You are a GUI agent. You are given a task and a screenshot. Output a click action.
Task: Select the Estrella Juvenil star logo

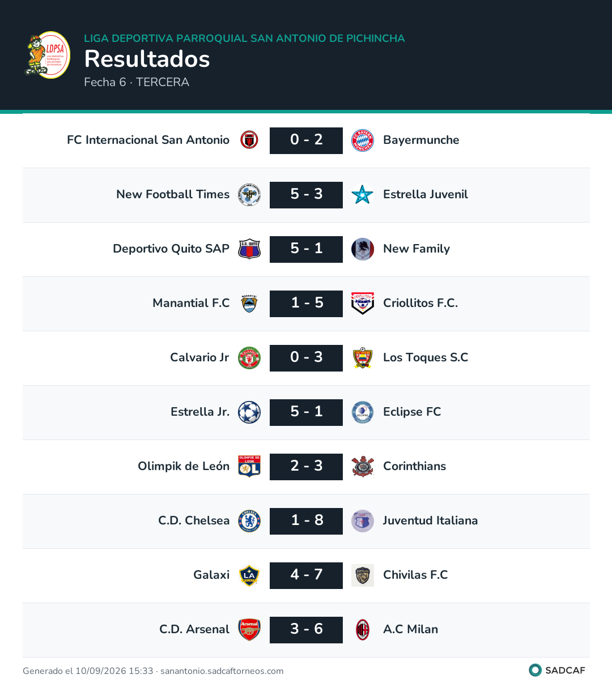click(x=363, y=194)
